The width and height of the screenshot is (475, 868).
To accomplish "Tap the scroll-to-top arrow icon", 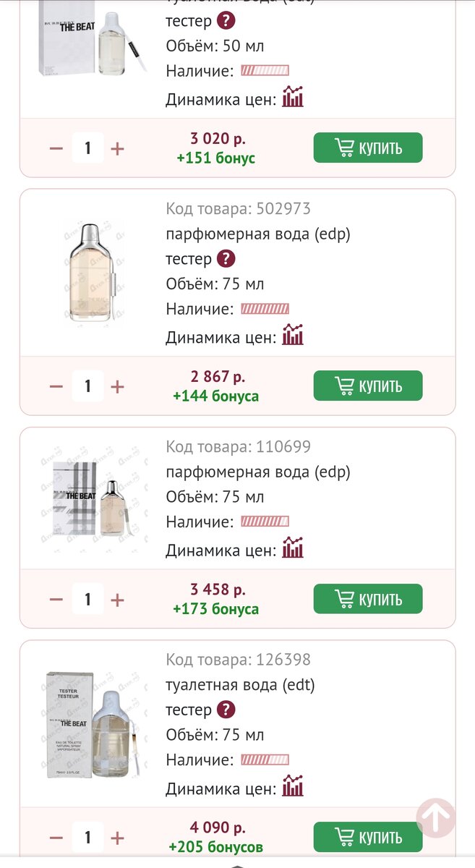I will (435, 816).
